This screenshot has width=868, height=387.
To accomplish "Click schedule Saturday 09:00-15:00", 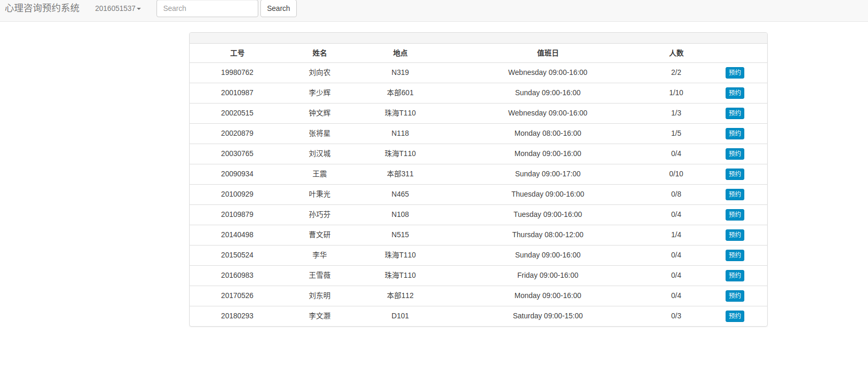I will tap(548, 316).
